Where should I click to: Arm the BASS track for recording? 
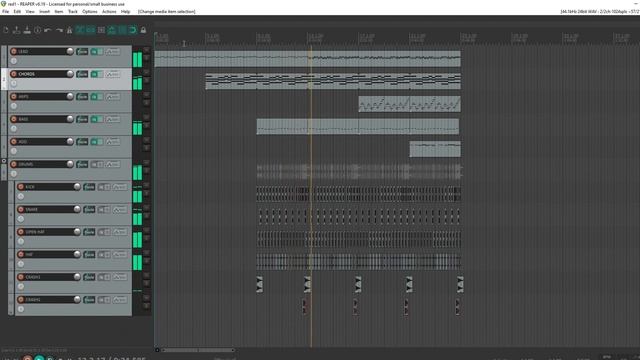13,119
